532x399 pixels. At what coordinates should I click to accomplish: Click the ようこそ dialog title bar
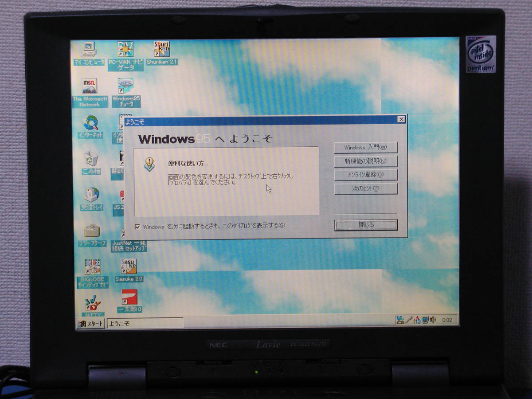click(x=265, y=120)
